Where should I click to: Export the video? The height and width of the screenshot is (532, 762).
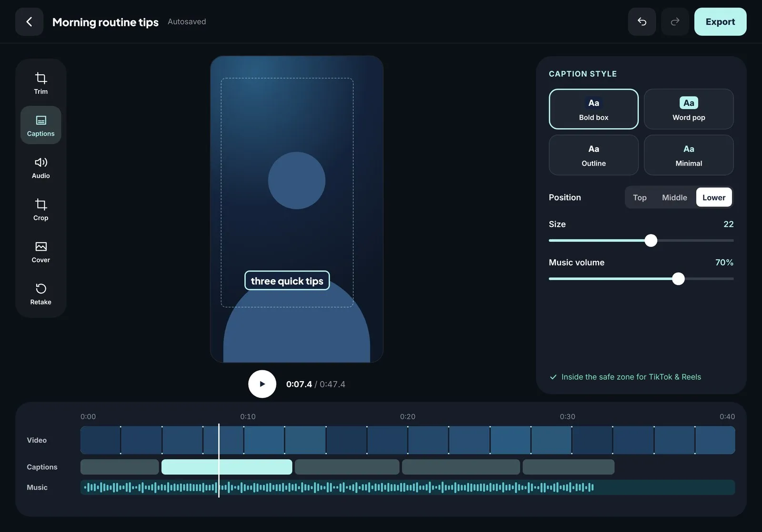click(x=720, y=22)
